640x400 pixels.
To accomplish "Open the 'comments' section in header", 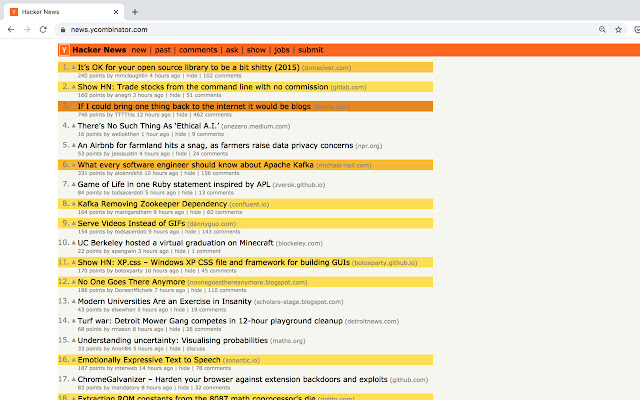I will pyautogui.click(x=198, y=50).
